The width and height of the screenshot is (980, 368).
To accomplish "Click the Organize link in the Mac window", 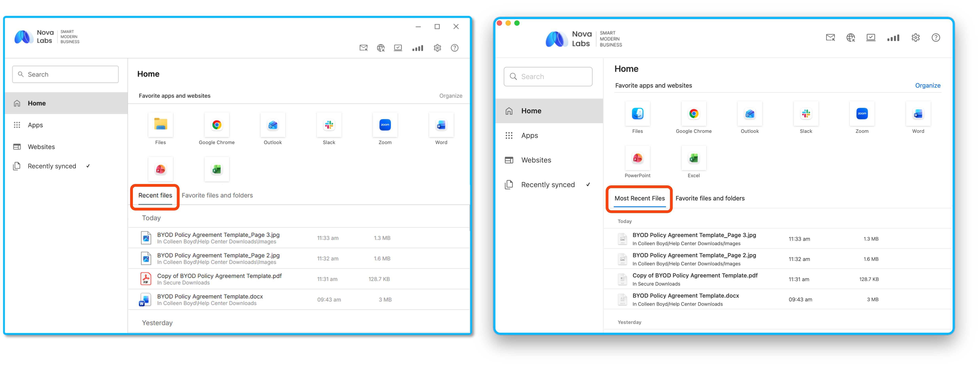I will tap(928, 86).
